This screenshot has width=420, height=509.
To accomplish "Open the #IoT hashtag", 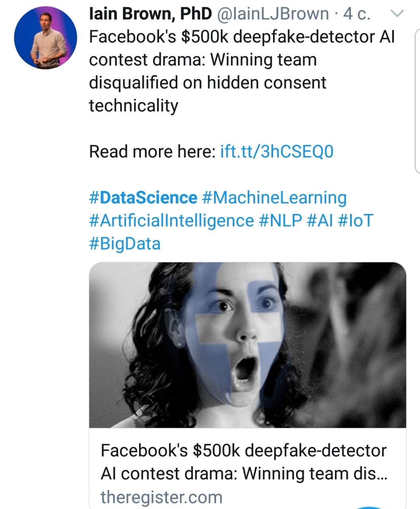I will [356, 221].
